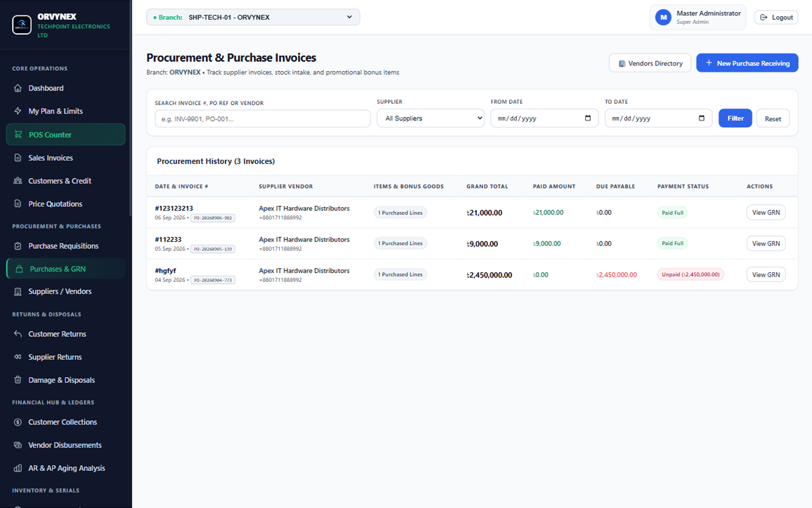Open Vendor Disbursements menu item
This screenshot has height=508, width=812.
click(65, 445)
